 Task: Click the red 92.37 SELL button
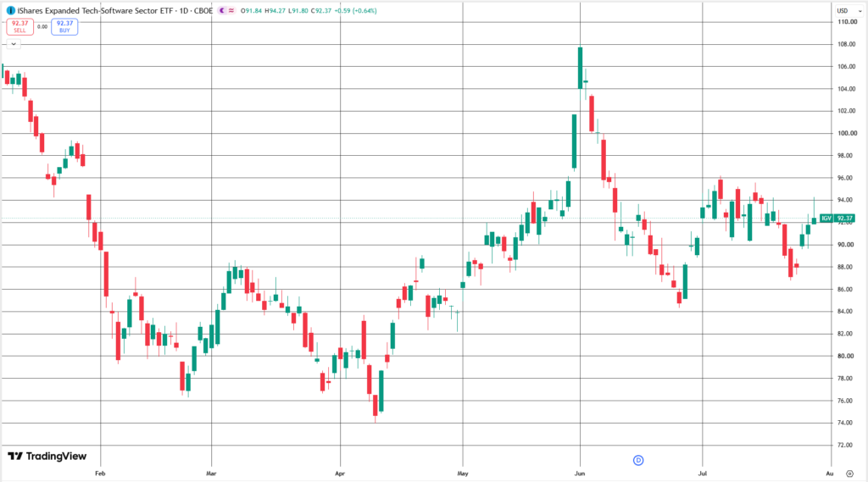[x=20, y=26]
